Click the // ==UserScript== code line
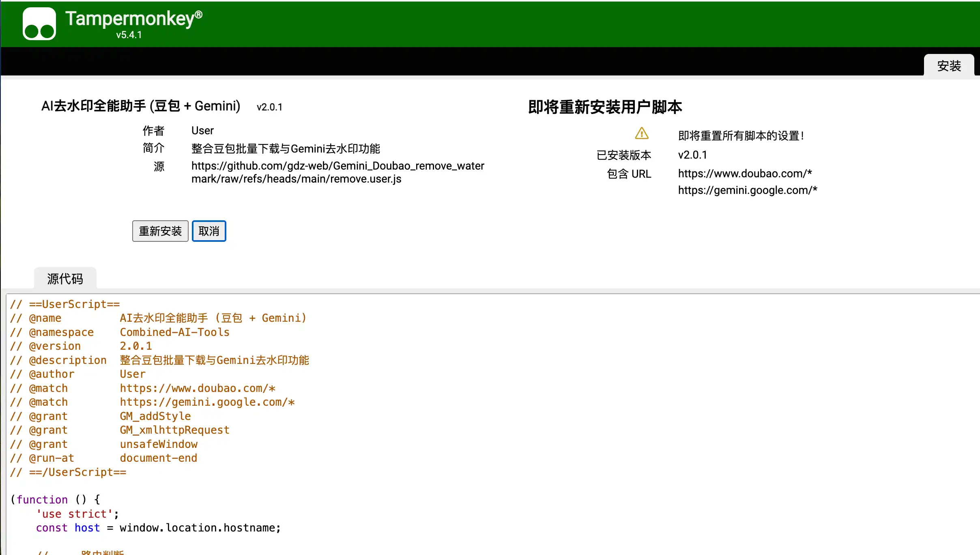This screenshot has width=980, height=555. click(65, 304)
